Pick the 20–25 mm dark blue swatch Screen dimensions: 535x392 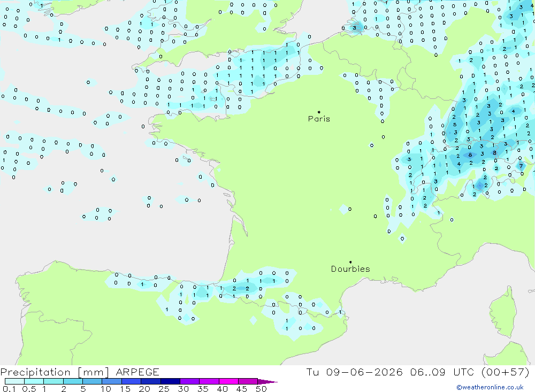coord(150,381)
